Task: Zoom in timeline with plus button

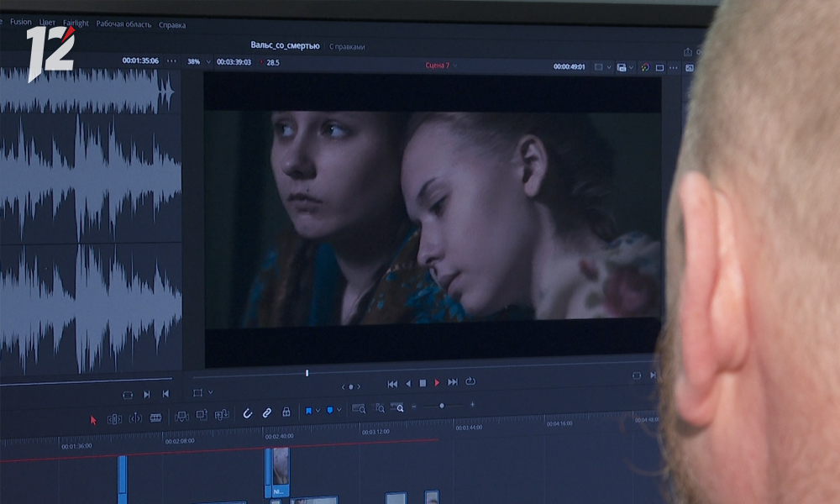Action: tap(472, 404)
